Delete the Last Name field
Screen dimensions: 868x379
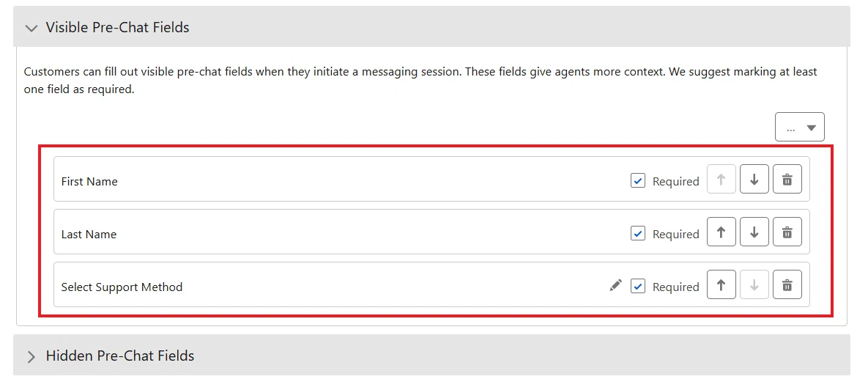click(787, 232)
